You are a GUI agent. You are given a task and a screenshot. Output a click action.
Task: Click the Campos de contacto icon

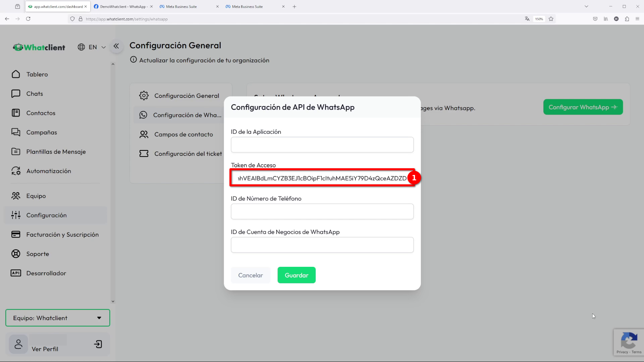[x=144, y=134]
